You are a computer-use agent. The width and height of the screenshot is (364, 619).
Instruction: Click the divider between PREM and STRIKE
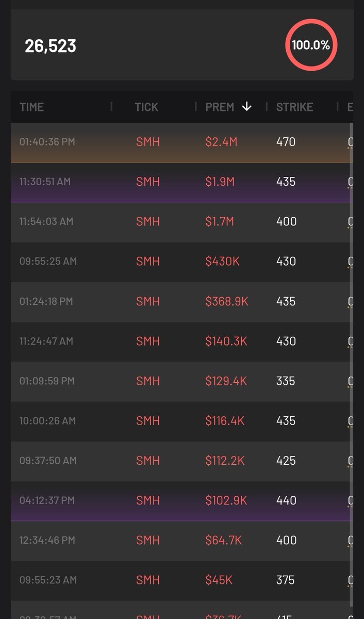[267, 107]
